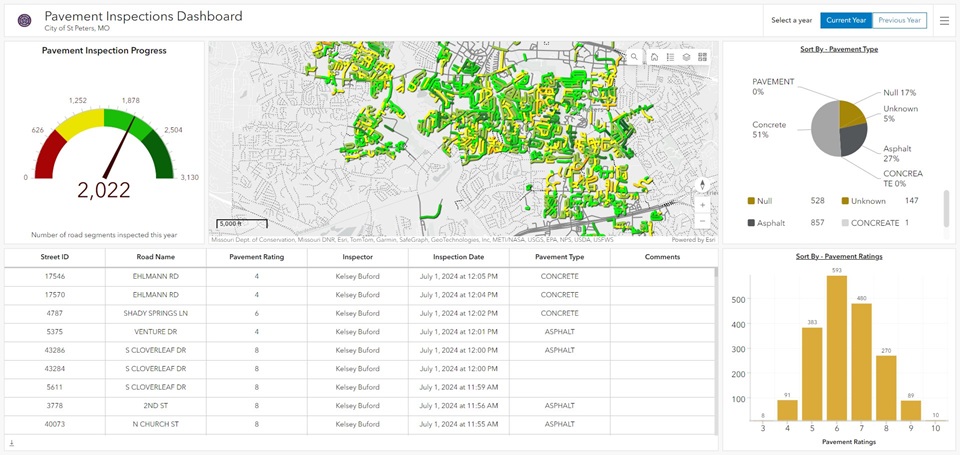Viewport: 960px width, 455px height.
Task: Open the map layers icon
Action: point(686,57)
